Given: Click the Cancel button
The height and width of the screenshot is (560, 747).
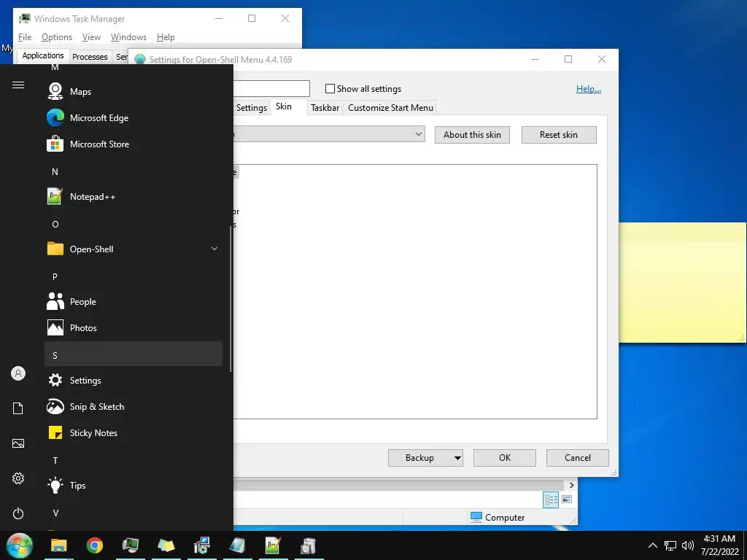Looking at the screenshot, I should click(x=578, y=458).
